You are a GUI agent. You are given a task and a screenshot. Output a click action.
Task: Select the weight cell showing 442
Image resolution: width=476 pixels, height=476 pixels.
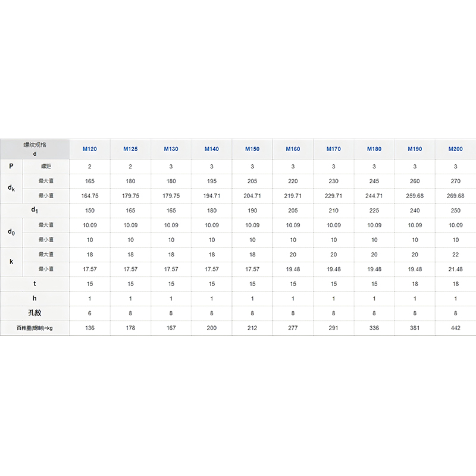click(456, 328)
